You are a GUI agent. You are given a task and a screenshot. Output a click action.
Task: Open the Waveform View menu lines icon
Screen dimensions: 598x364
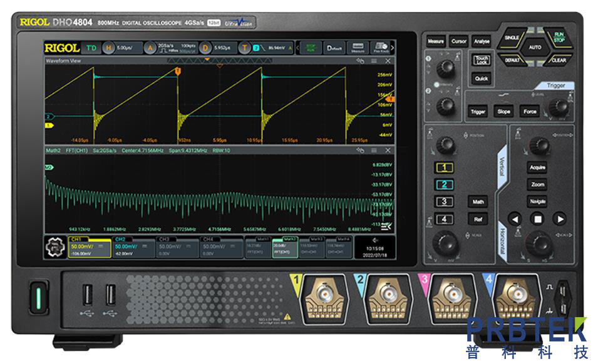(x=374, y=61)
